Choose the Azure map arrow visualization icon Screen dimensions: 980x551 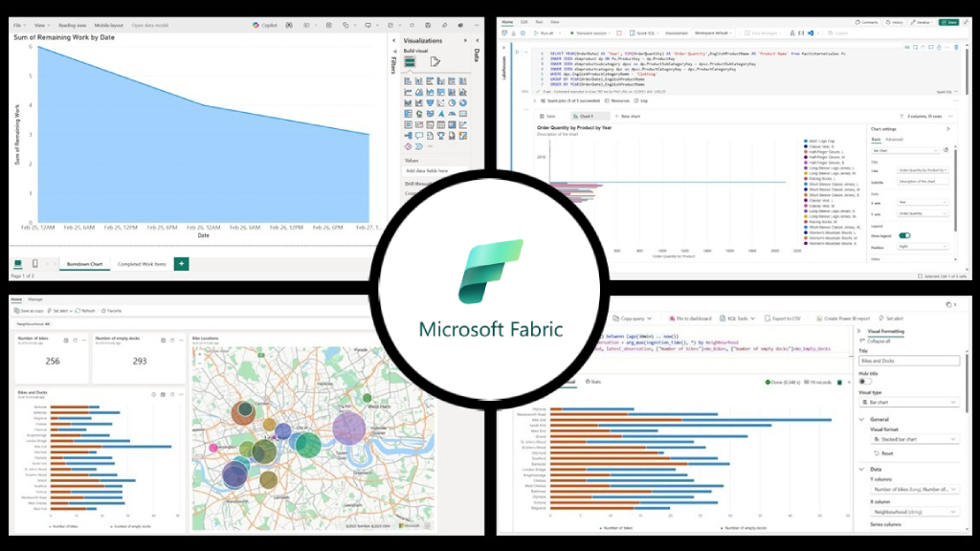click(x=441, y=114)
